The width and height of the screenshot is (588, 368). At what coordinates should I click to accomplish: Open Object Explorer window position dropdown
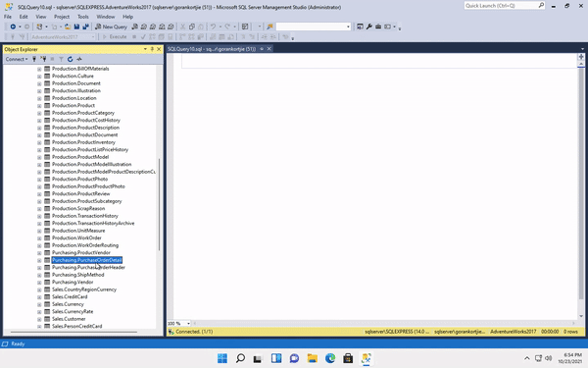pyautogui.click(x=145, y=49)
